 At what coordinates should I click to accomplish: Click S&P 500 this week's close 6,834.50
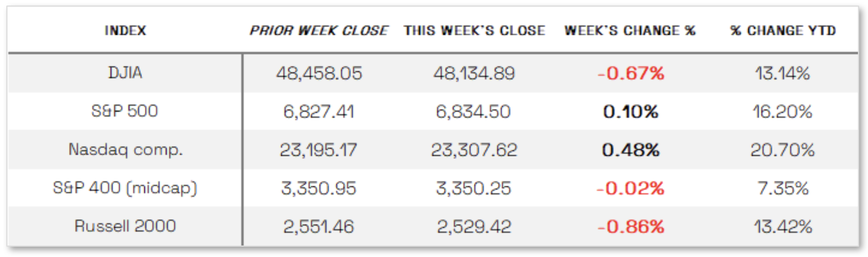(473, 112)
